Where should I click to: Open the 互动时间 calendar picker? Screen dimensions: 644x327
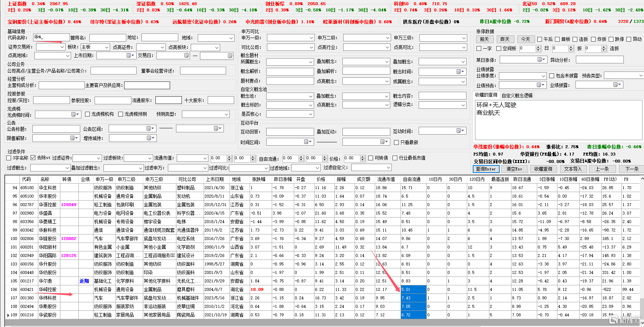point(460,131)
